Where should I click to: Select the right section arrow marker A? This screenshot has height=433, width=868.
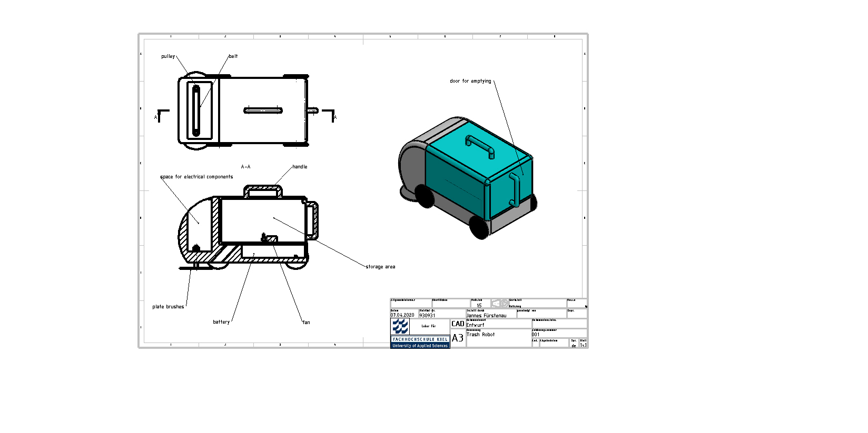click(330, 114)
